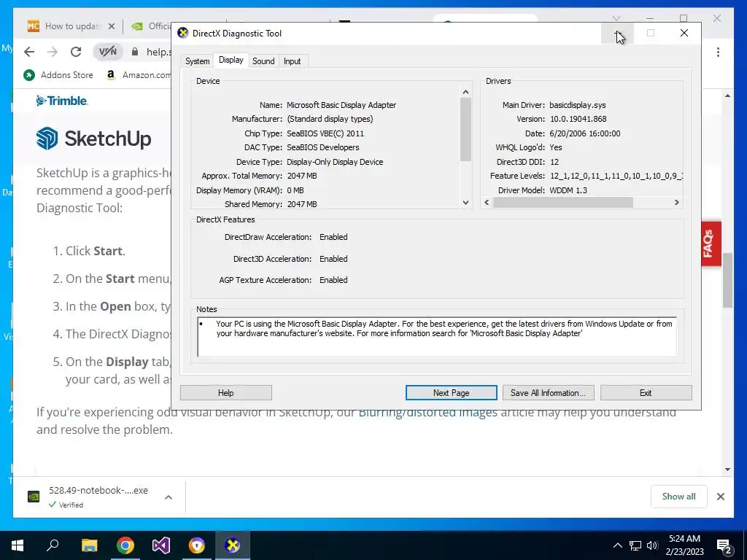The width and height of the screenshot is (747, 560).
Task: Click the SketchUp logo
Action: click(x=94, y=139)
